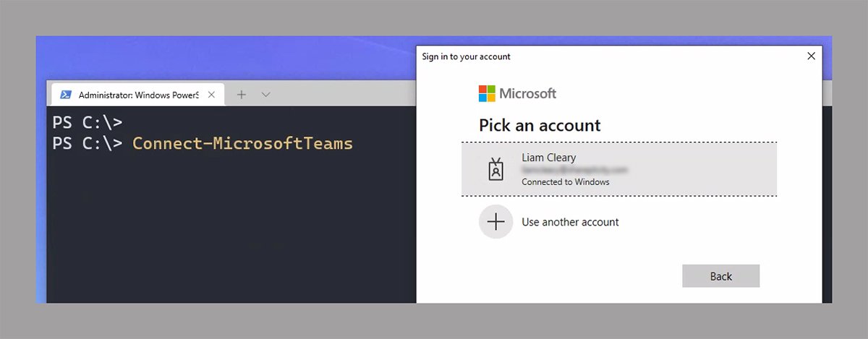Expand the terminal profile dropdown chevron
Image resolution: width=868 pixels, height=339 pixels.
(265, 95)
